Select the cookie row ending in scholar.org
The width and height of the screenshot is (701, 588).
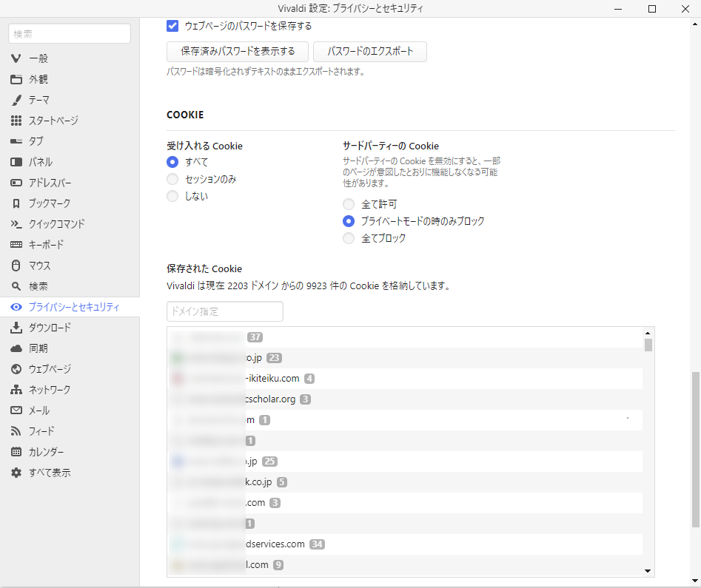coord(405,399)
